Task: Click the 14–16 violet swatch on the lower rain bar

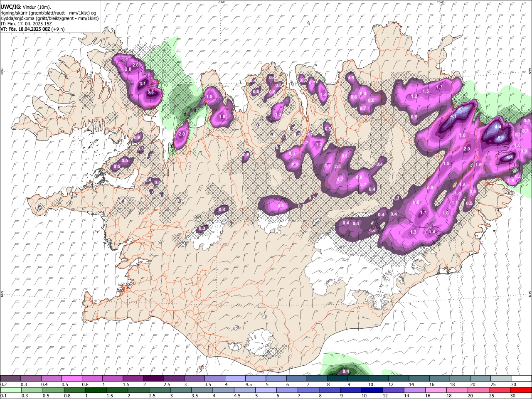Action: tap(414, 390)
